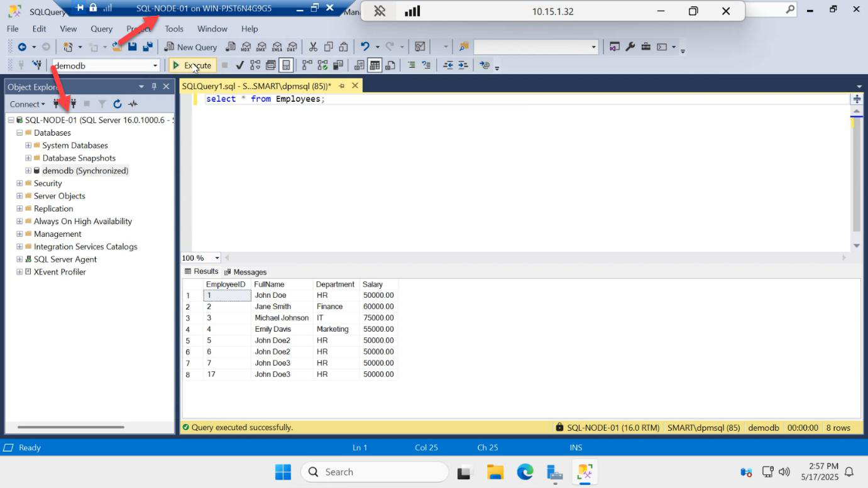The width and height of the screenshot is (868, 488).
Task: Click the query editor vertical scrollbar
Action: coord(857,174)
